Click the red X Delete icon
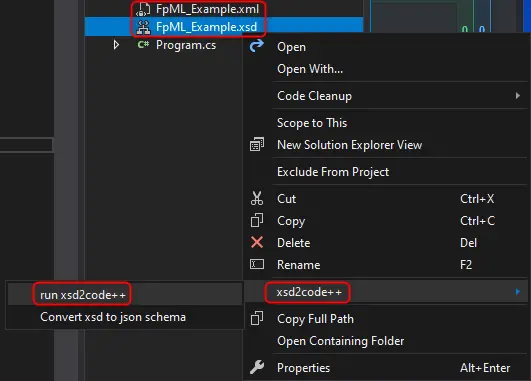This screenshot has width=531, height=381. click(x=257, y=242)
